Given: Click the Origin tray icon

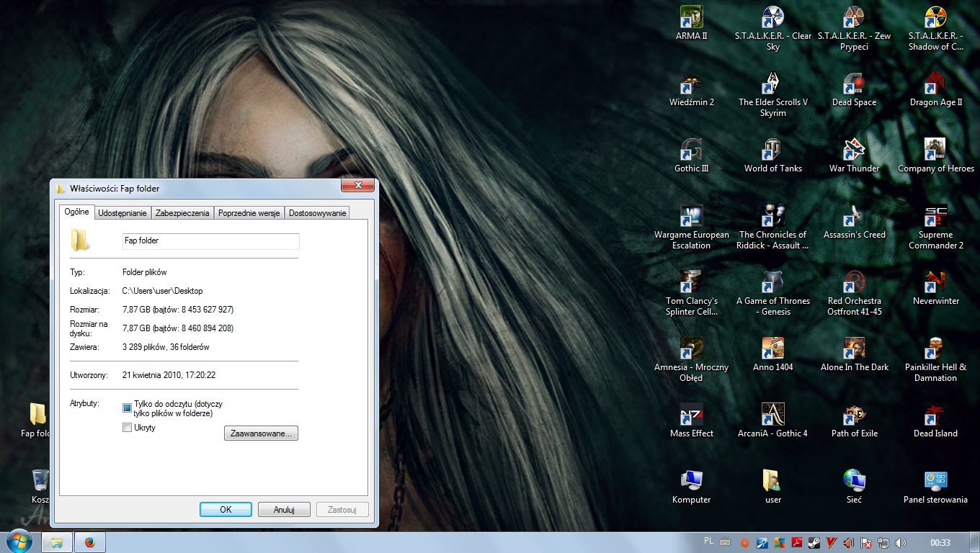Looking at the screenshot, I should tap(745, 542).
